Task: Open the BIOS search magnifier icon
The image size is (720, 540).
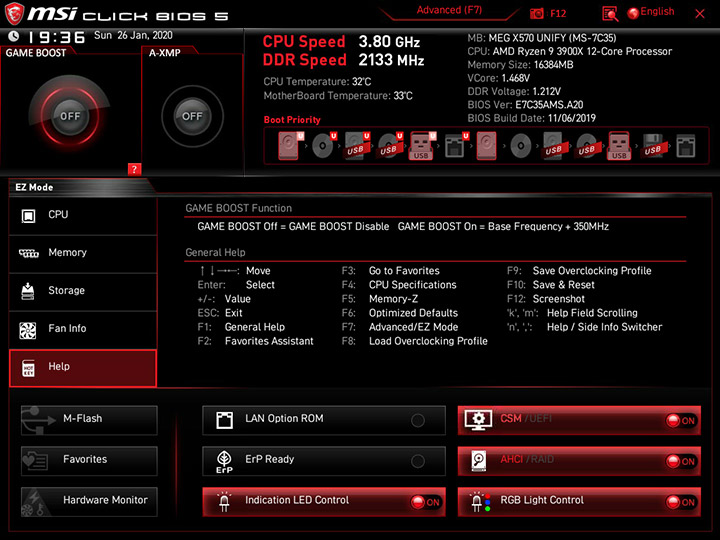Action: (610, 13)
